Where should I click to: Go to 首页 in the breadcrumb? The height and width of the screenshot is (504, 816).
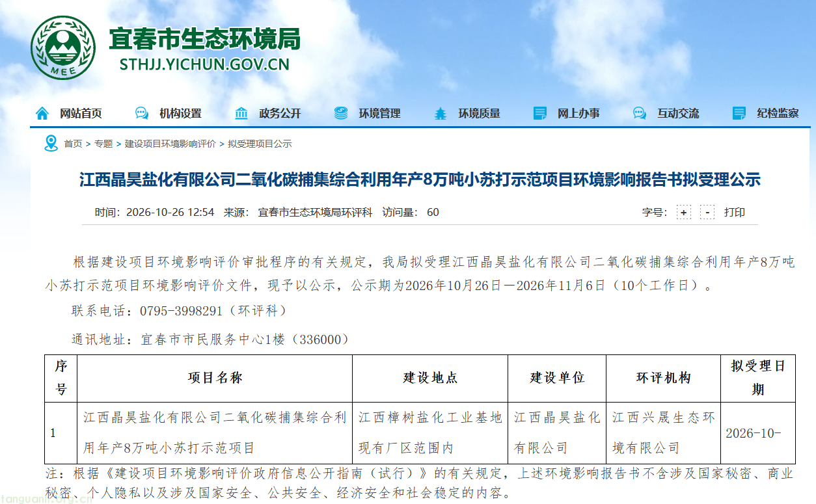[x=73, y=144]
